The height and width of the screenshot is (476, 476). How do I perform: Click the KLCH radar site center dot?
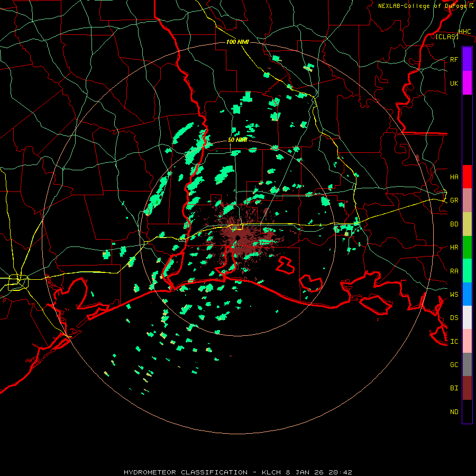pyautogui.click(x=238, y=237)
